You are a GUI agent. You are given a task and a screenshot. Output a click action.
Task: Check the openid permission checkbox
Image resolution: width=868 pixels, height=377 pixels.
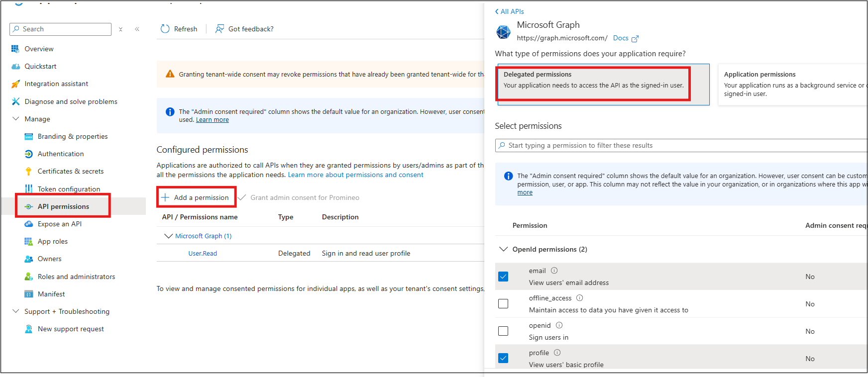503,331
